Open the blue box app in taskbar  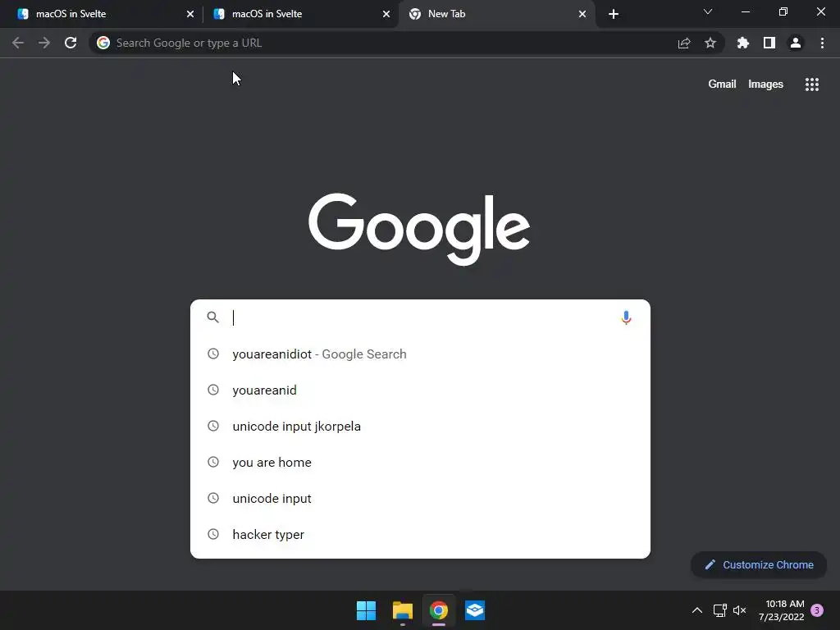coord(475,610)
